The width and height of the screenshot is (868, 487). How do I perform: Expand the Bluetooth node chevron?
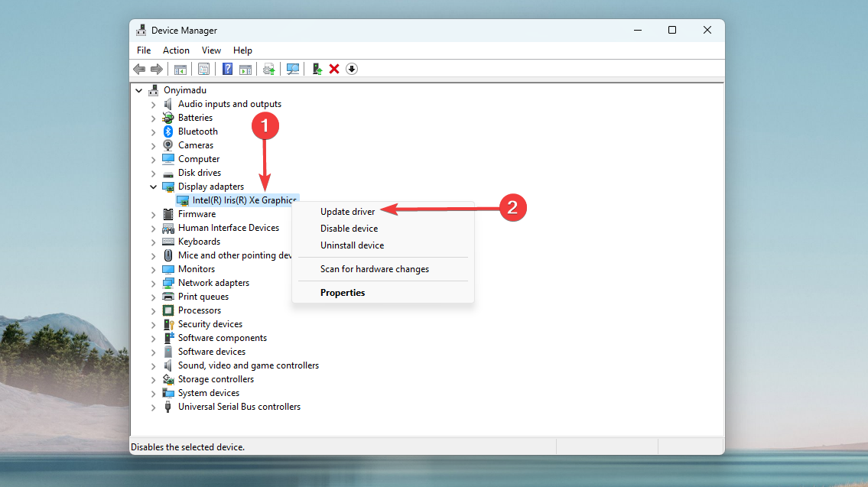(x=154, y=131)
